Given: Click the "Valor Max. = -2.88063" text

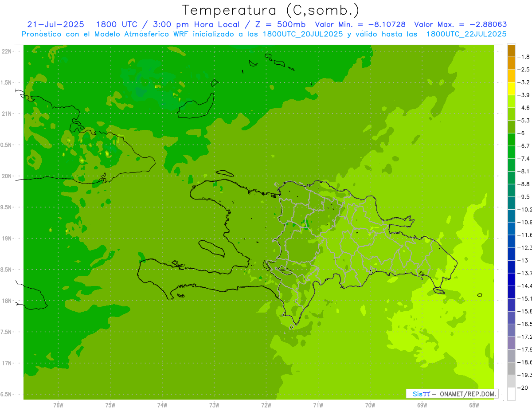Looking at the screenshot, I should pos(460,24).
